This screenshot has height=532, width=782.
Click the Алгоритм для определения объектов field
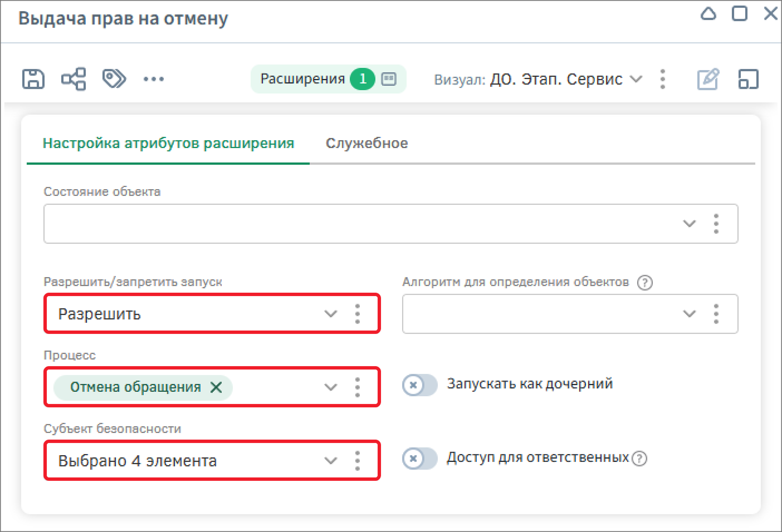pyautogui.click(x=570, y=314)
